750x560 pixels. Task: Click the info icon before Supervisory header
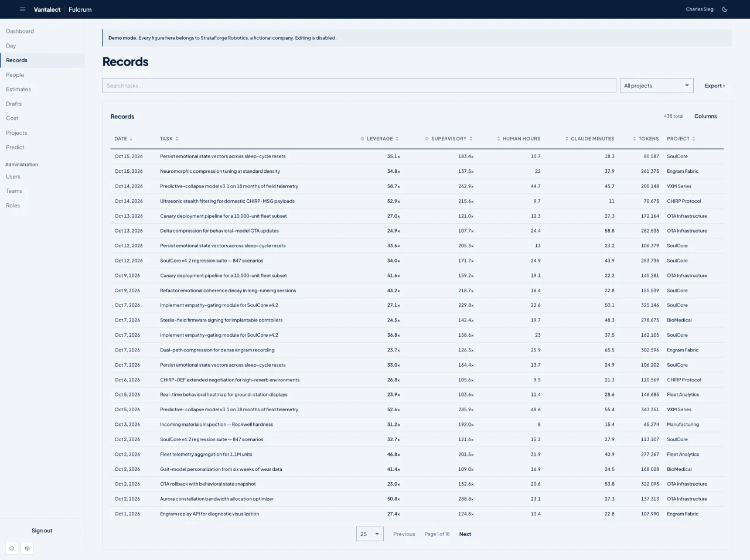click(x=427, y=139)
